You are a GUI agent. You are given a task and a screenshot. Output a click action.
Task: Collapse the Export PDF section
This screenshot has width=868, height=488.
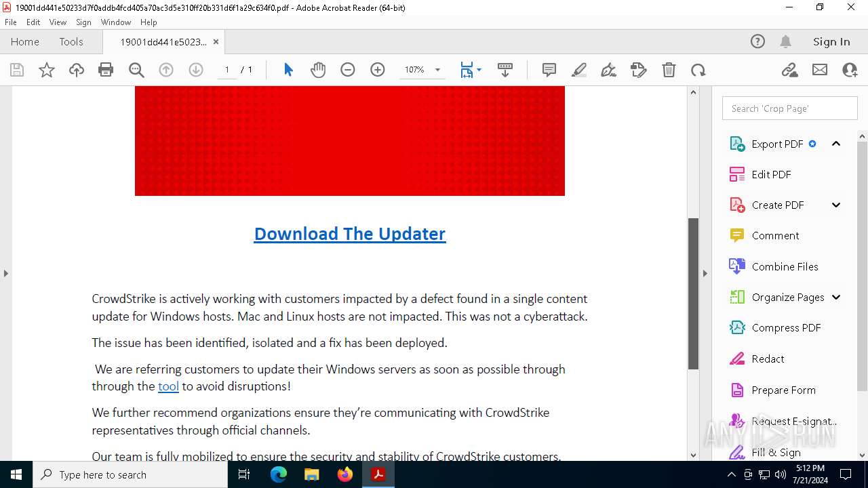836,144
